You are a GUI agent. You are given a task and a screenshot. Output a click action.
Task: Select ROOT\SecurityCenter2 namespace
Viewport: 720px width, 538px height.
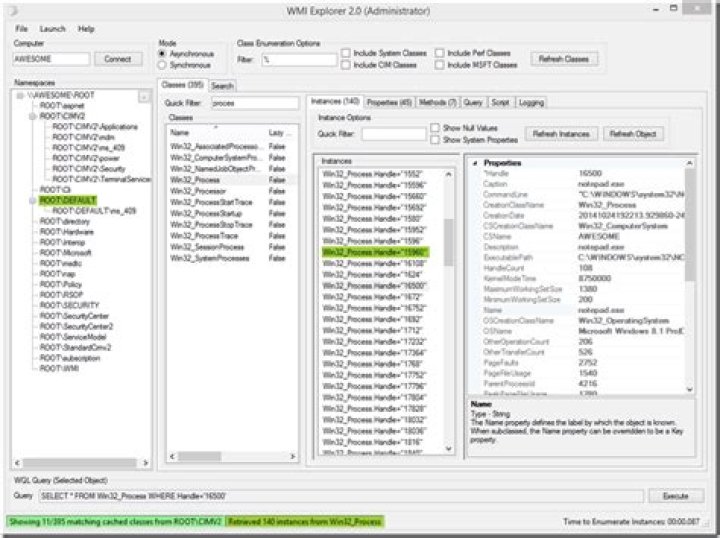pos(76,326)
